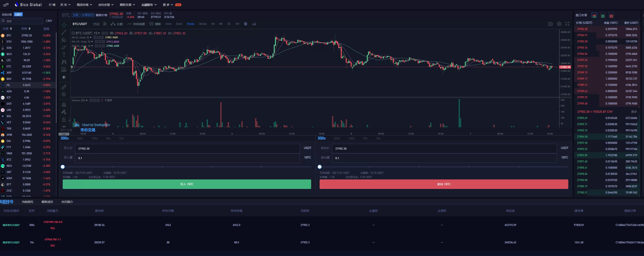The height and width of the screenshot is (256, 644).
Task: Switch to 当前委托 tab
Action: coord(28,202)
